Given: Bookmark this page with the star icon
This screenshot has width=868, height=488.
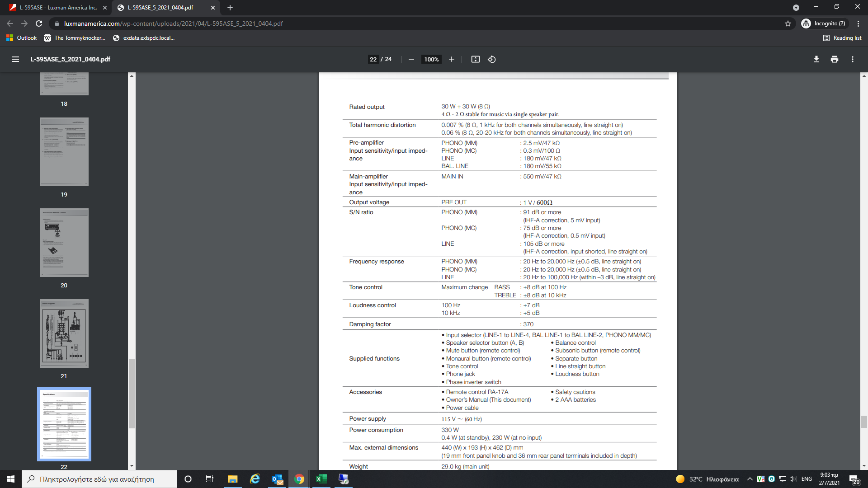Looking at the screenshot, I should [788, 23].
